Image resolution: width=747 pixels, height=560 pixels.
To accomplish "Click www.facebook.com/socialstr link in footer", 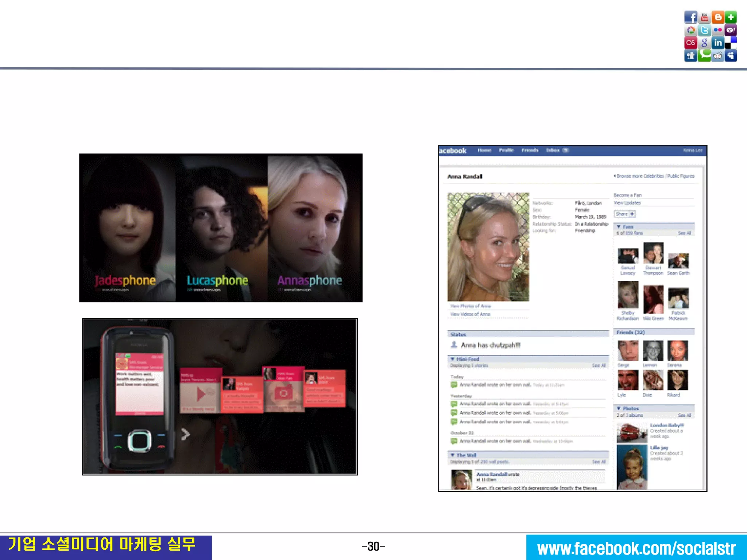I will [x=636, y=548].
